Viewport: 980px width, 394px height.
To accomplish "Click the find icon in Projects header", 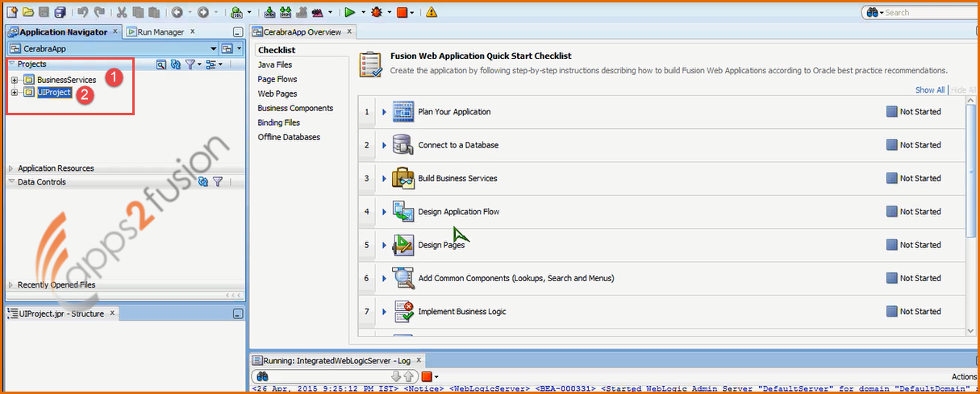I will [161, 64].
